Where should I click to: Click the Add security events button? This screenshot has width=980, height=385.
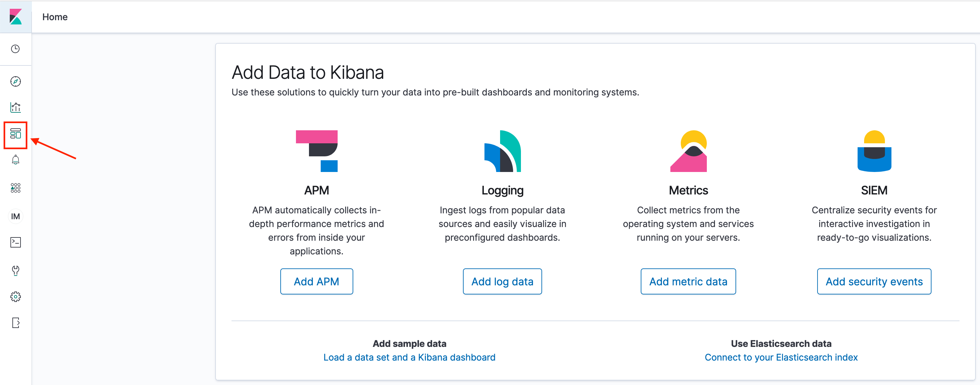pyautogui.click(x=874, y=281)
